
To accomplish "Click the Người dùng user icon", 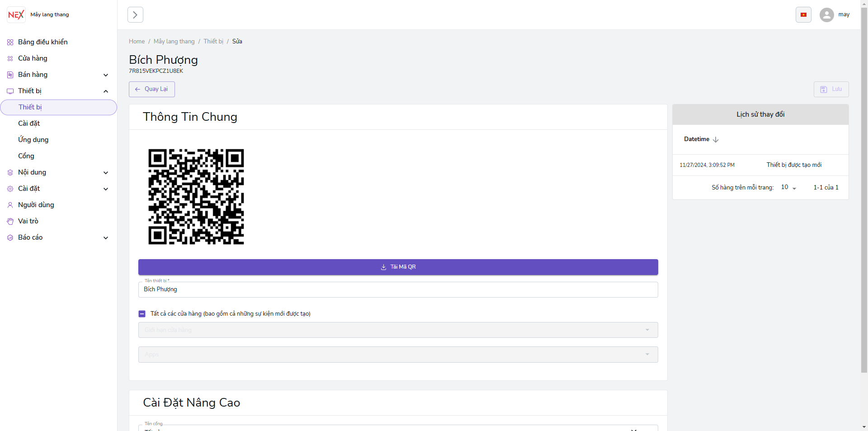I will pyautogui.click(x=10, y=205).
